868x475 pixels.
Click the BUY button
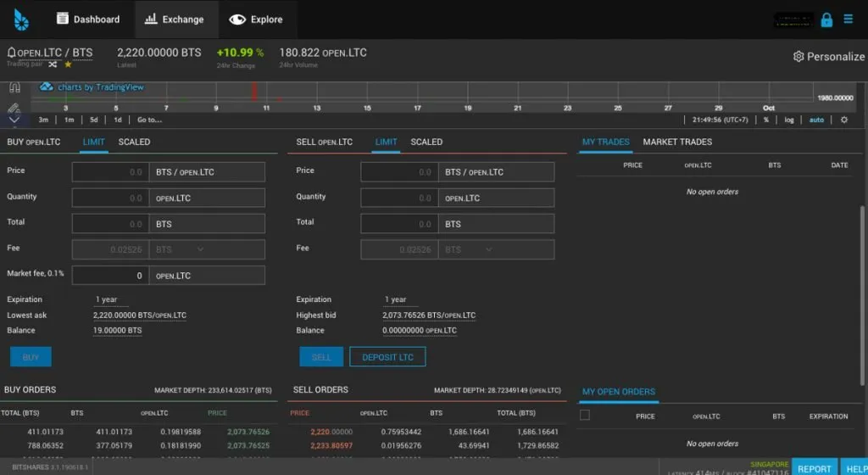pos(31,357)
